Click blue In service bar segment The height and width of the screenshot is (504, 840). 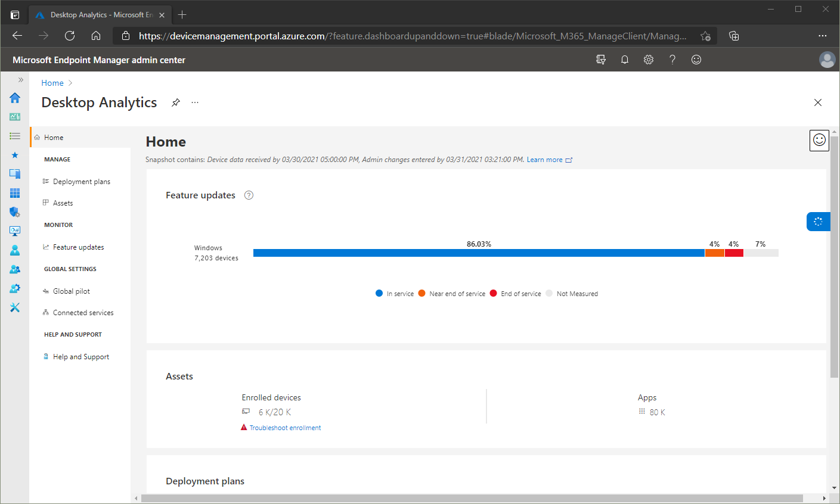coord(479,253)
